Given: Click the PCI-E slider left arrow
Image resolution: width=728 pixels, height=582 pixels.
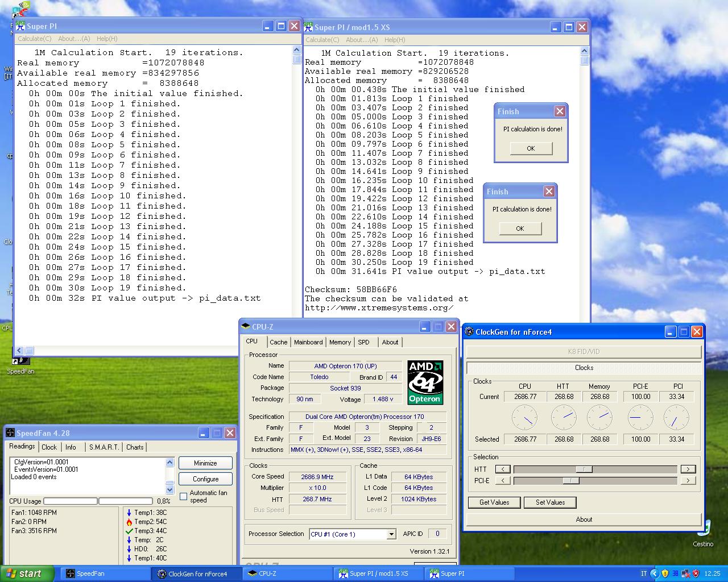Looking at the screenshot, I should click(x=503, y=480).
